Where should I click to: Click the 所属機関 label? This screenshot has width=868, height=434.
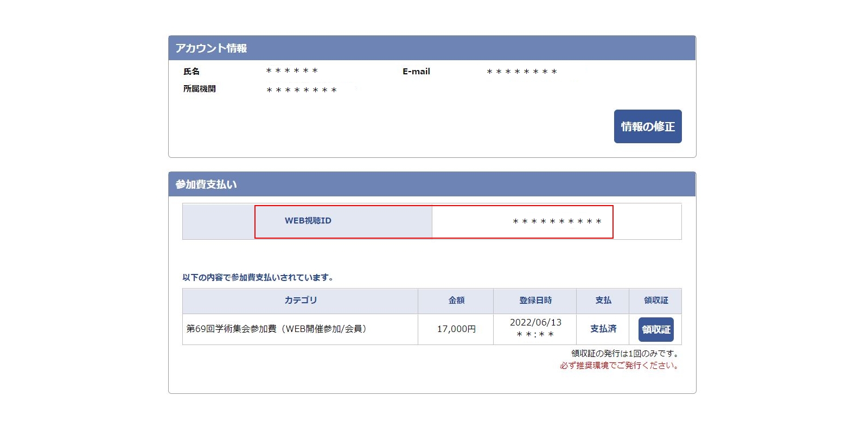click(199, 89)
